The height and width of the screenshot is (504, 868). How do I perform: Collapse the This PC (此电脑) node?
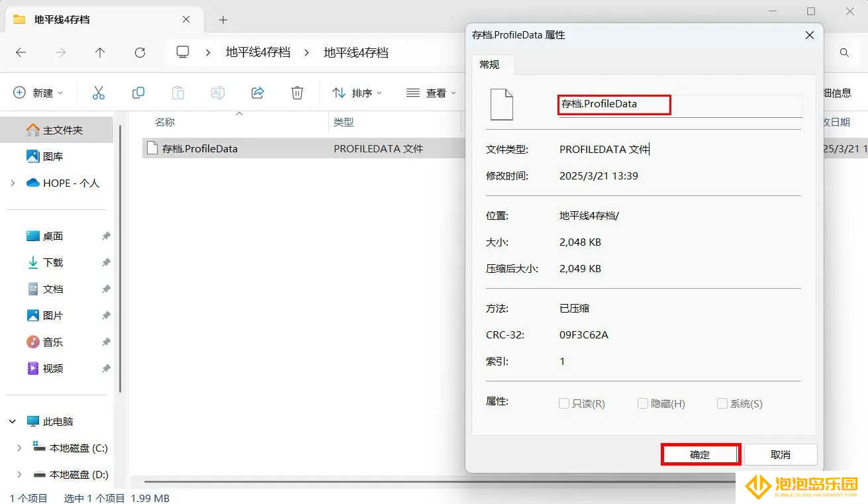click(x=13, y=421)
